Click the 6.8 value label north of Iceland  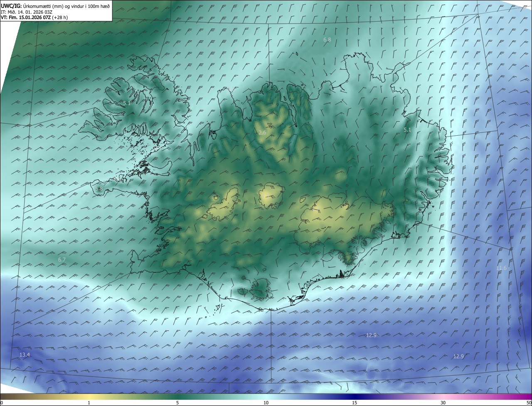327,40
